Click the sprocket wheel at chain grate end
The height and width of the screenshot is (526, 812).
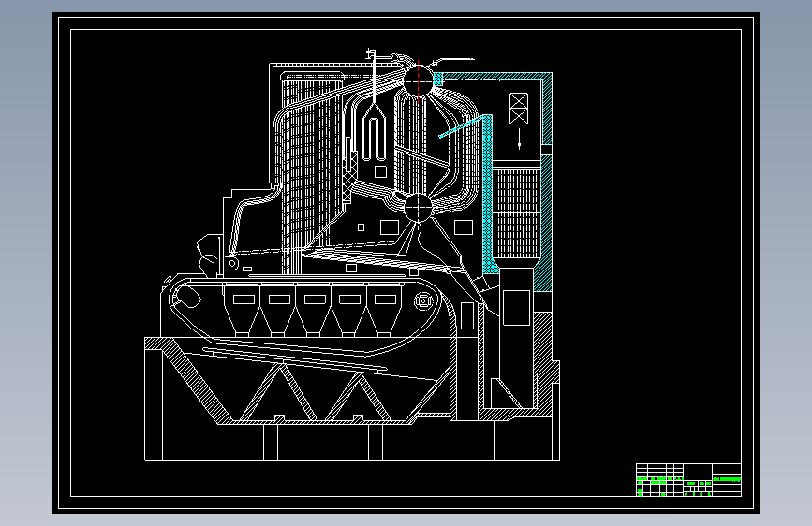423,300
